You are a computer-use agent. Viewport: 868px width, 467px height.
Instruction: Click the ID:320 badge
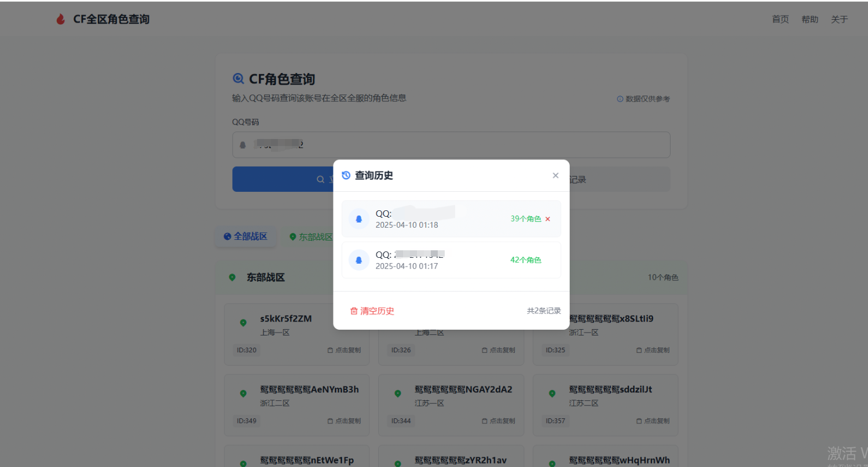[246, 350]
